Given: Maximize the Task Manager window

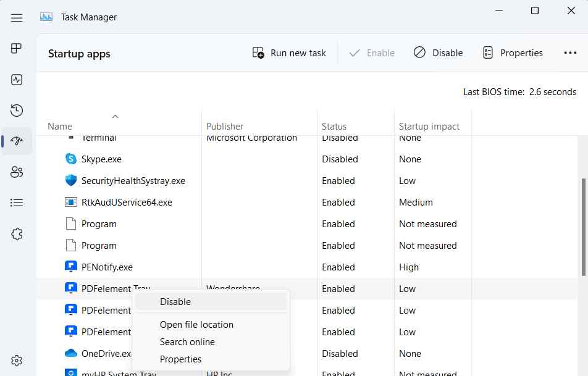Looking at the screenshot, I should (x=535, y=10).
